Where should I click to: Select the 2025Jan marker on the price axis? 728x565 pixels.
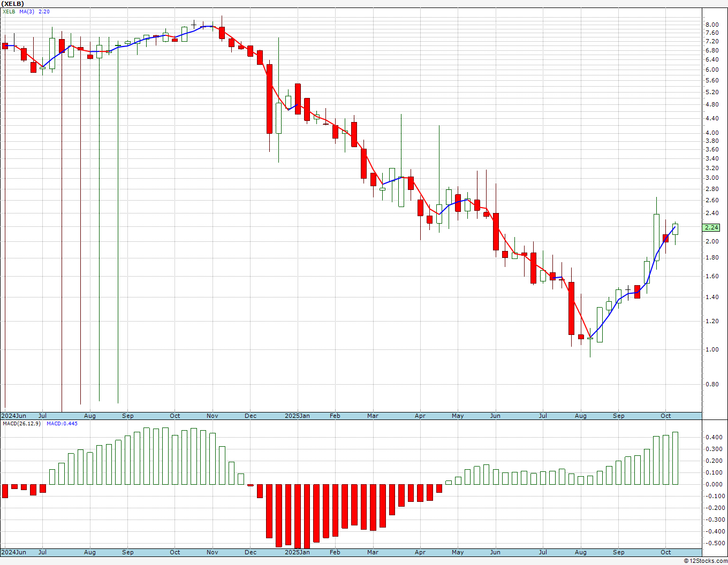pos(297,416)
